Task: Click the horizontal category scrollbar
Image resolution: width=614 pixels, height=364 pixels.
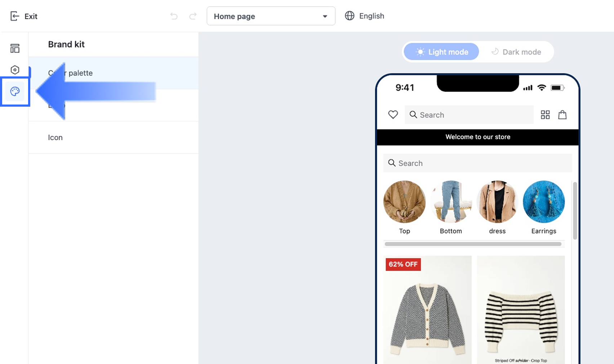Action: 473,244
